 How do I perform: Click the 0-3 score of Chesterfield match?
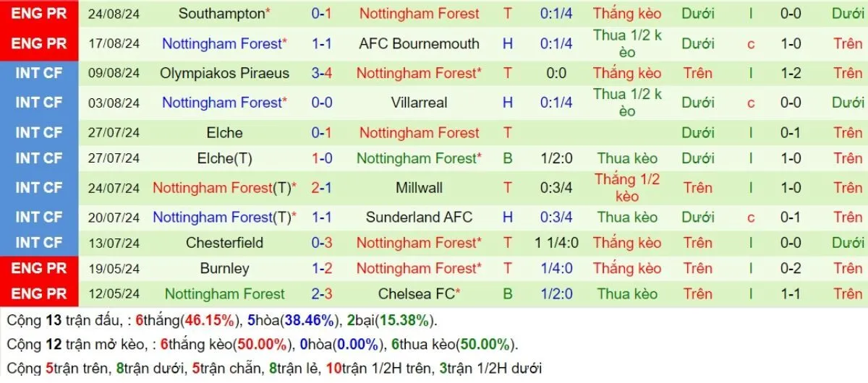[x=322, y=243]
